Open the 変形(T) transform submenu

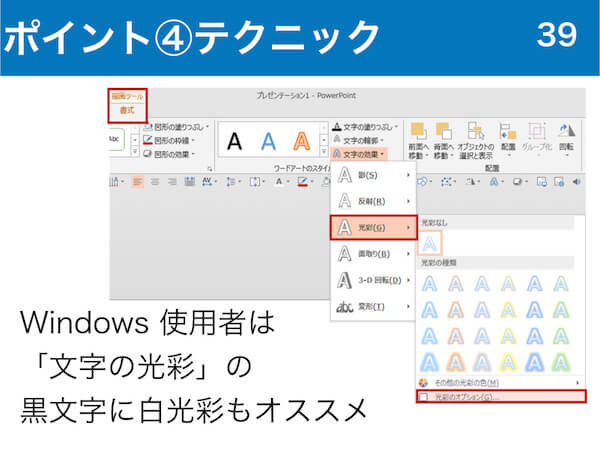tap(373, 307)
